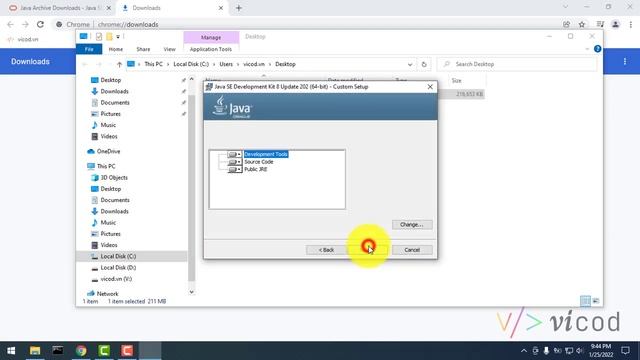The height and width of the screenshot is (360, 640).
Task: Open the Source Code feature dropdown icon
Action: pos(234,162)
